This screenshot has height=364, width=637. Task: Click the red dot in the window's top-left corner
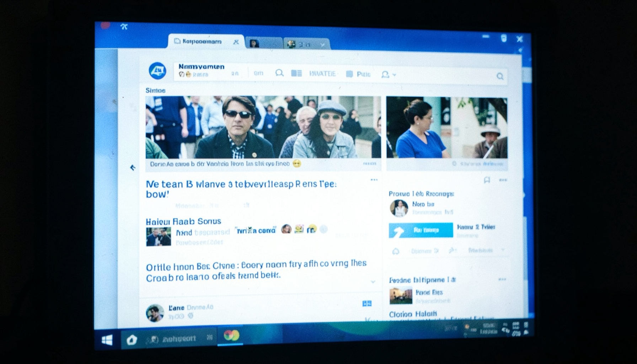(105, 25)
